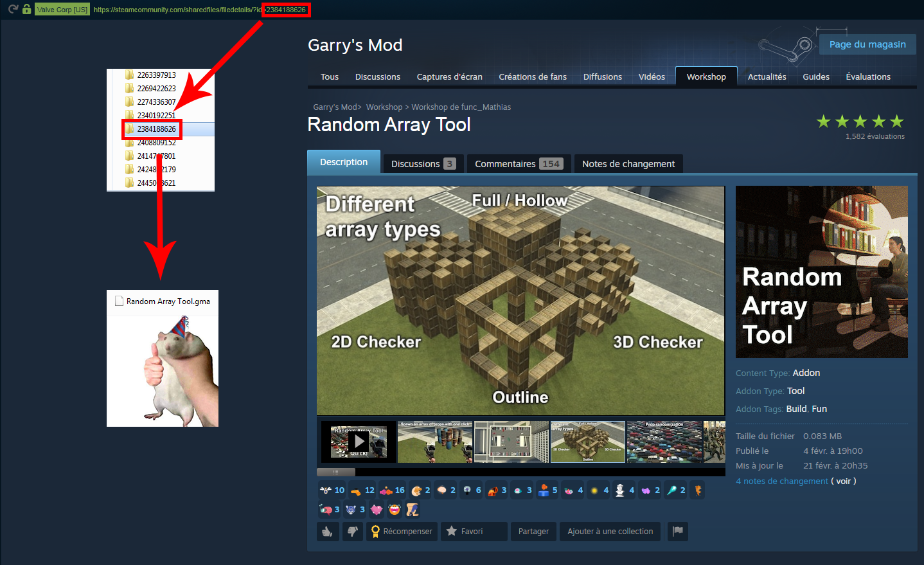924x565 pixels.
Task: Click the Partager button
Action: point(533,532)
